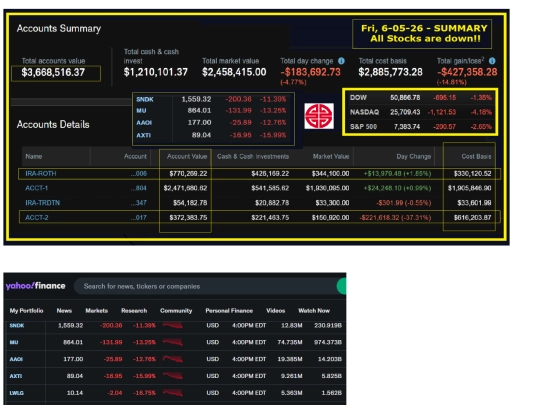
Task: Switch to the News tab
Action: tap(64, 311)
